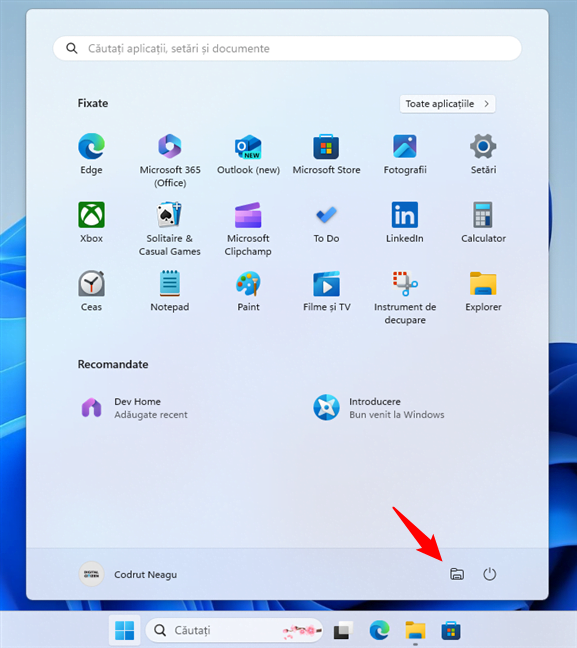Open Microsoft Store from the taskbar
This screenshot has width=577, height=648.
451,630
